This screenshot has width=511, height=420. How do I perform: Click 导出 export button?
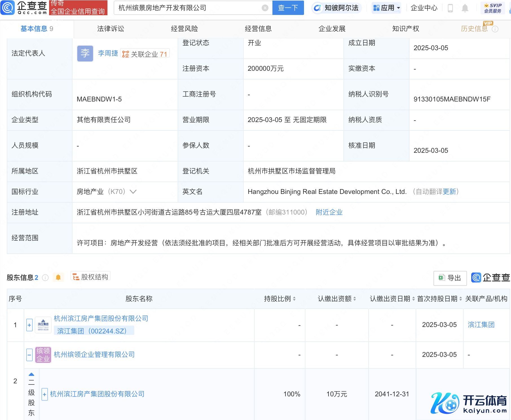(x=450, y=278)
